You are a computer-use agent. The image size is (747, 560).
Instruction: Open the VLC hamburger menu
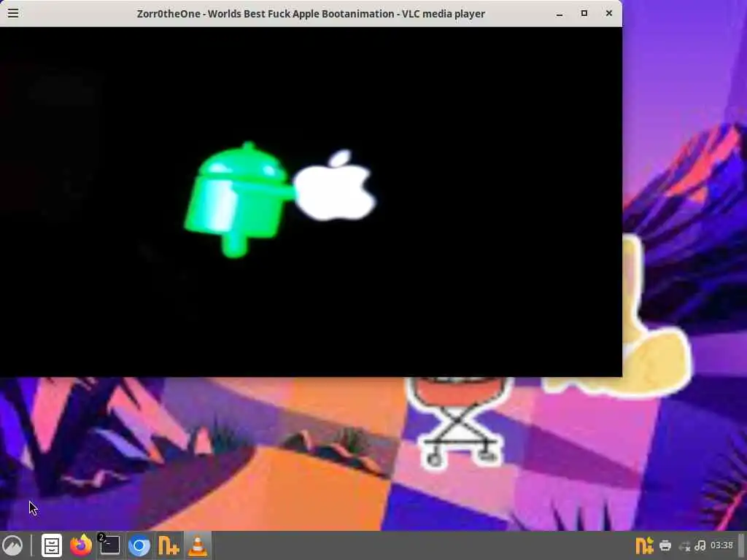tap(13, 13)
